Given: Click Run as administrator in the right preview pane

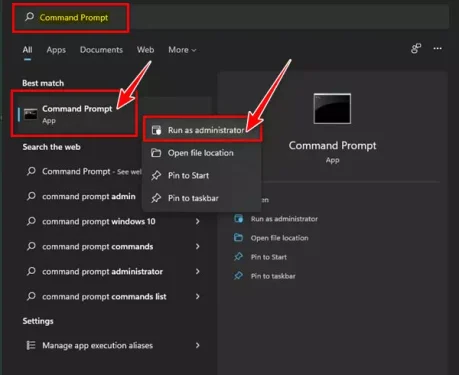Looking at the screenshot, I should [284, 219].
